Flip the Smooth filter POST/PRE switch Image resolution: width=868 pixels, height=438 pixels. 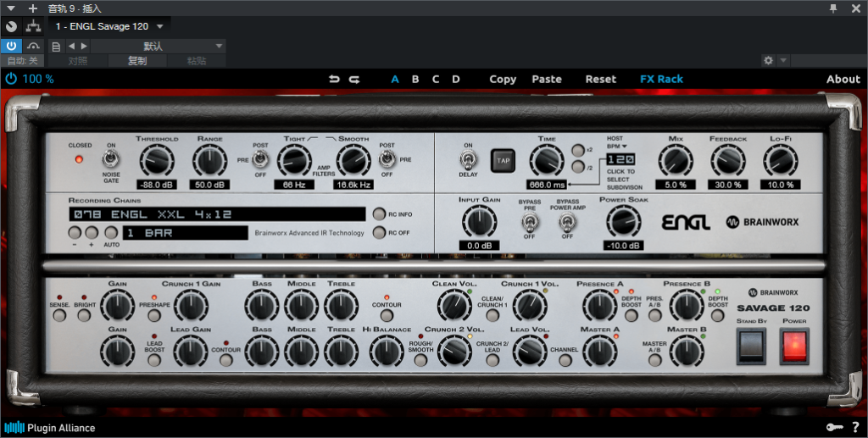(x=387, y=160)
